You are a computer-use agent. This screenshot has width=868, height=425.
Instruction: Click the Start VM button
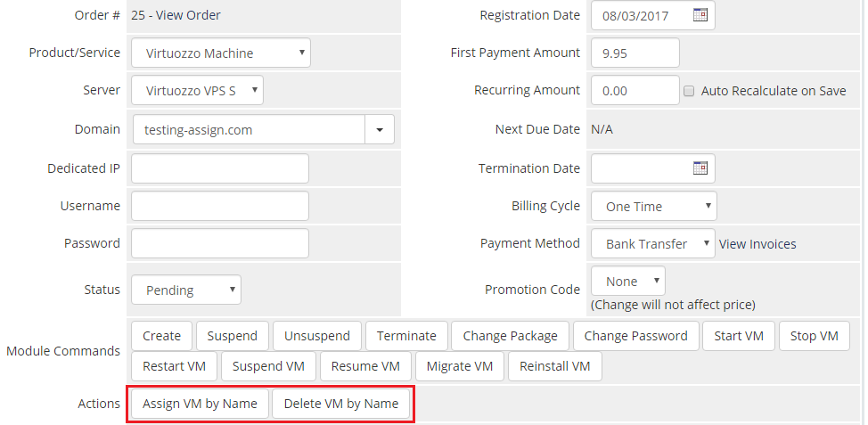tap(739, 336)
